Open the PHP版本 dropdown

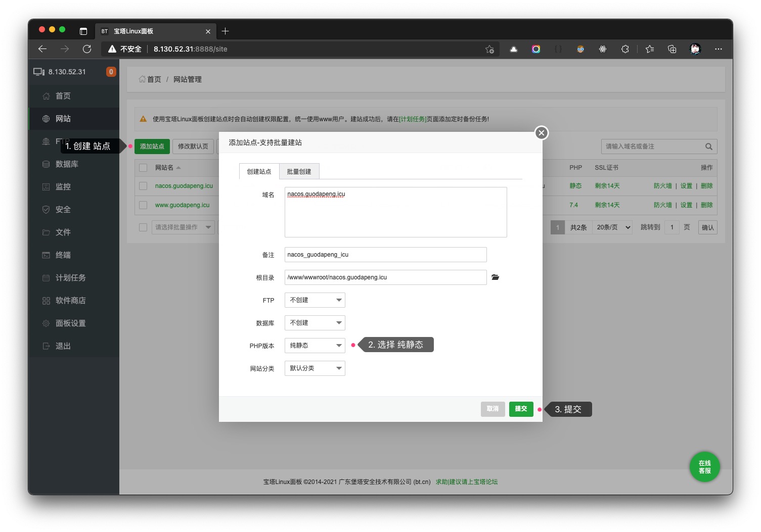315,346
